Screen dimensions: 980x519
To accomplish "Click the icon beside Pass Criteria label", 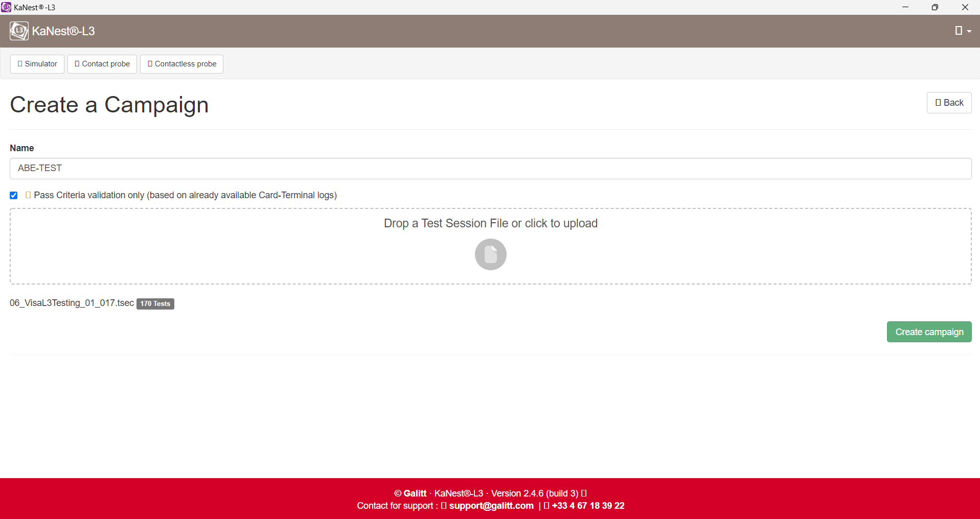I will 28,195.
